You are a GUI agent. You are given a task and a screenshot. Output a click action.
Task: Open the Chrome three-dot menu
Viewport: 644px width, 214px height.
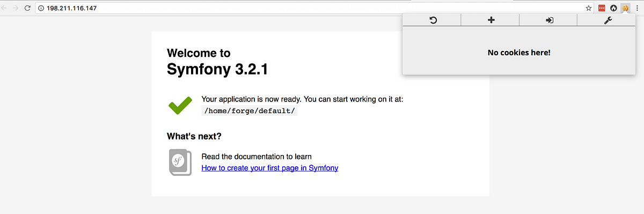(637, 8)
